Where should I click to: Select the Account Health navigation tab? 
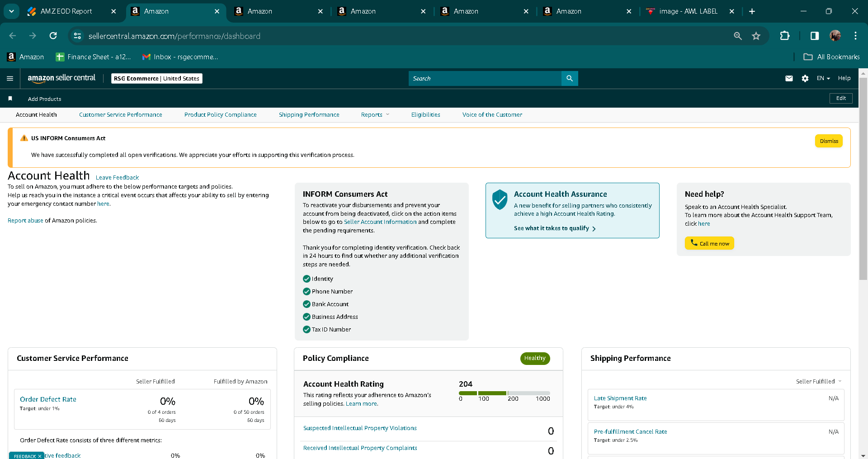click(36, 115)
